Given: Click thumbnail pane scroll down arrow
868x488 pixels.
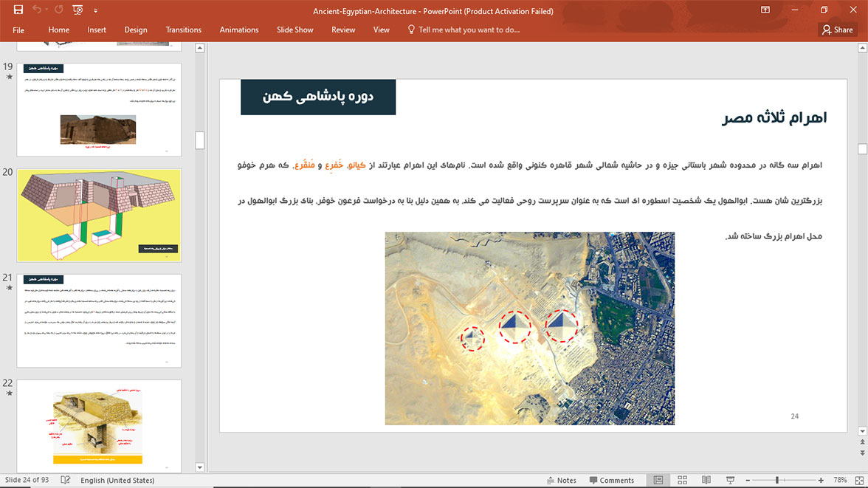Looking at the screenshot, I should (200, 467).
